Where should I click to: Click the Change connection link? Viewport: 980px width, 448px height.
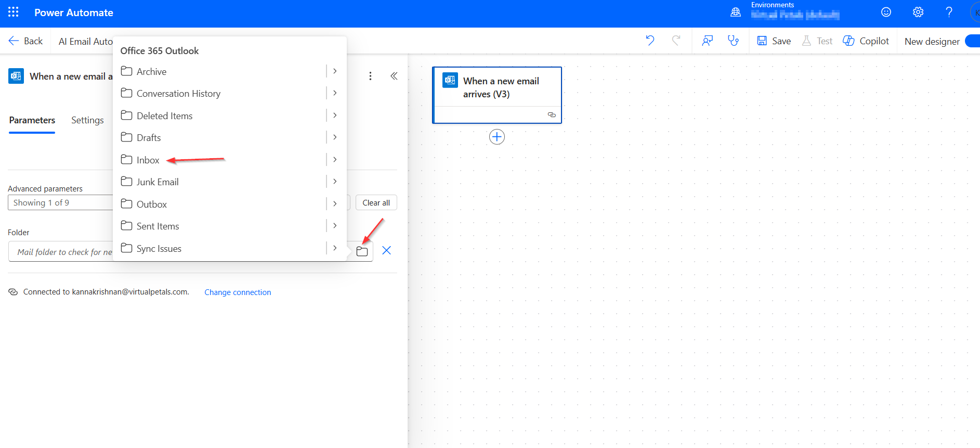(x=238, y=292)
